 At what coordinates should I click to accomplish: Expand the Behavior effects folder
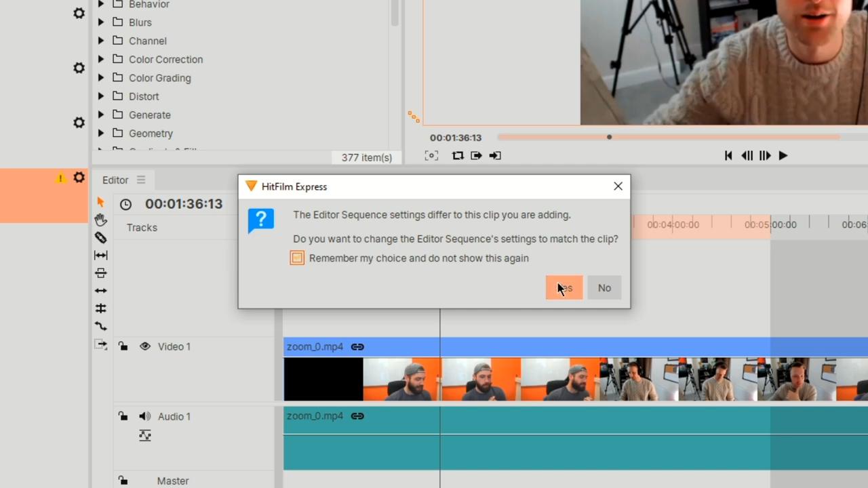[x=101, y=4]
